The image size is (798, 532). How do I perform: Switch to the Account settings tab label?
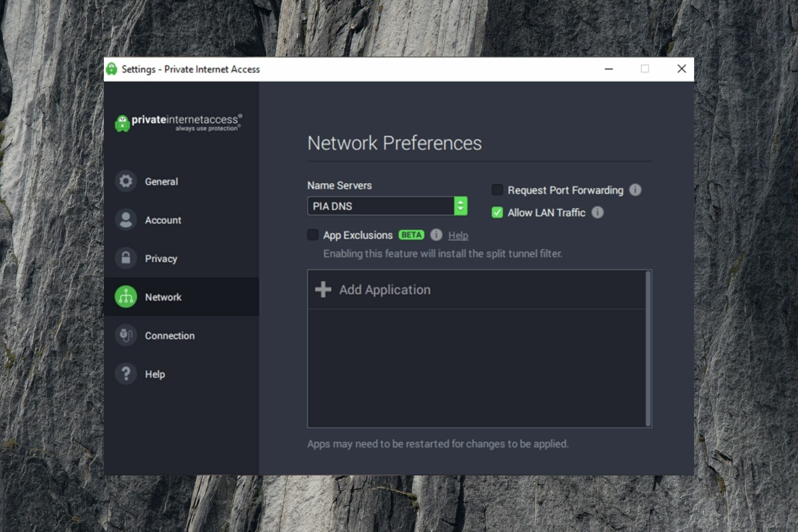pyautogui.click(x=163, y=220)
